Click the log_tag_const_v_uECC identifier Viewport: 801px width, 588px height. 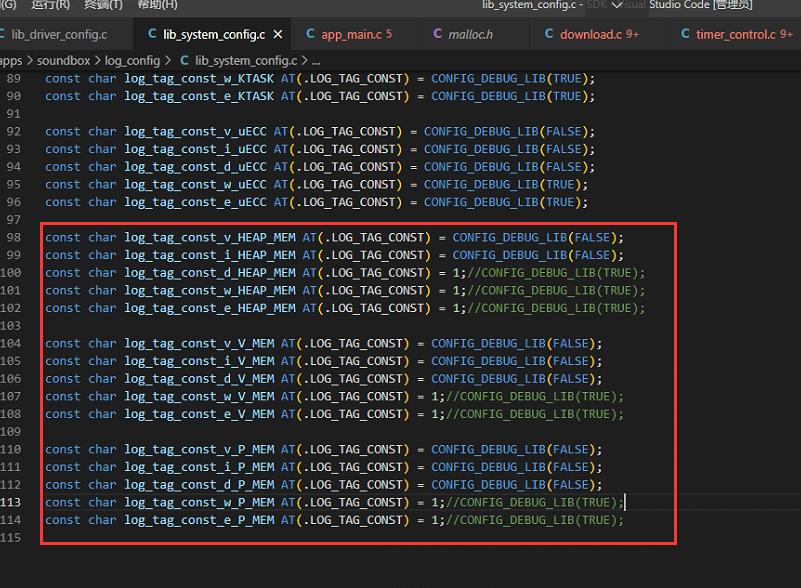(x=196, y=131)
